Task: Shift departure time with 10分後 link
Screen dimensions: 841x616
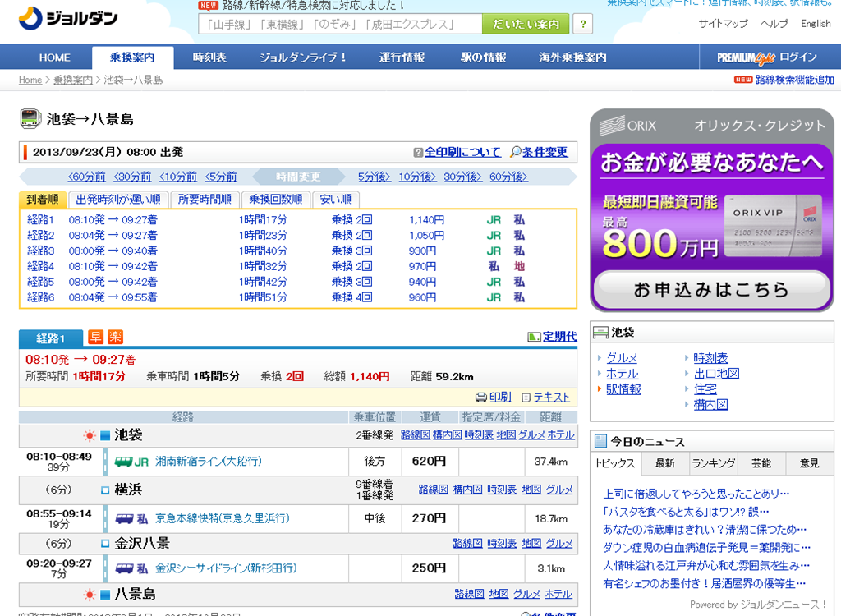Action: click(x=417, y=177)
